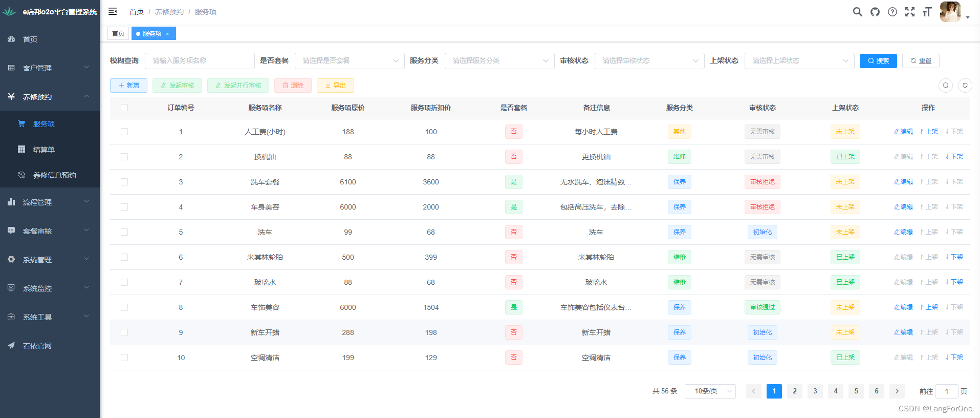Open the 是否套餐 dropdown
The image size is (980, 418).
(x=350, y=61)
